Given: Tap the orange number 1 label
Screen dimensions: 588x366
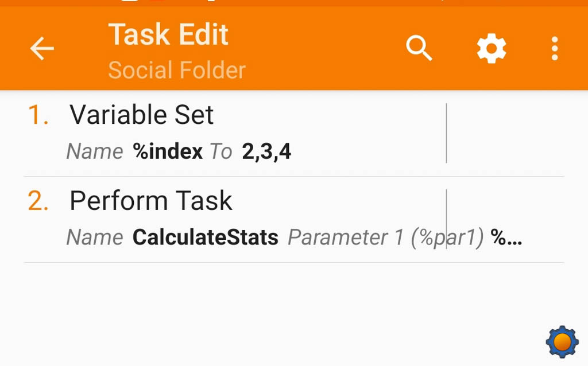Looking at the screenshot, I should tap(38, 115).
